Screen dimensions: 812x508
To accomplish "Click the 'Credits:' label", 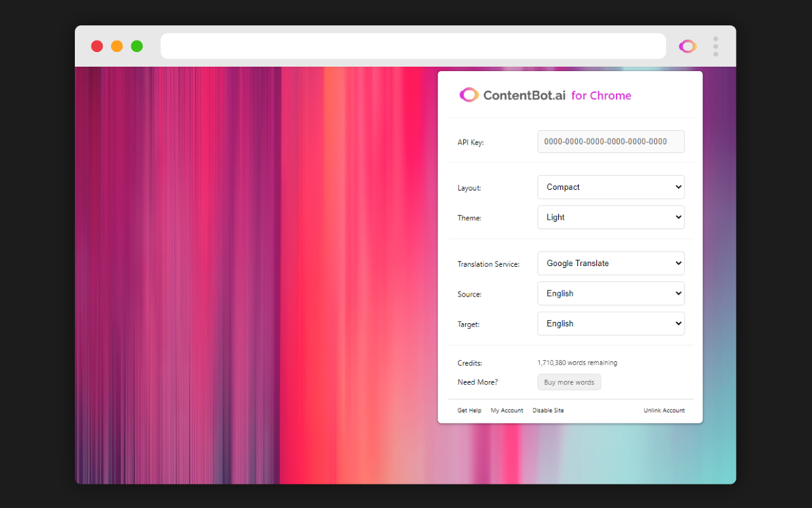I will 470,363.
